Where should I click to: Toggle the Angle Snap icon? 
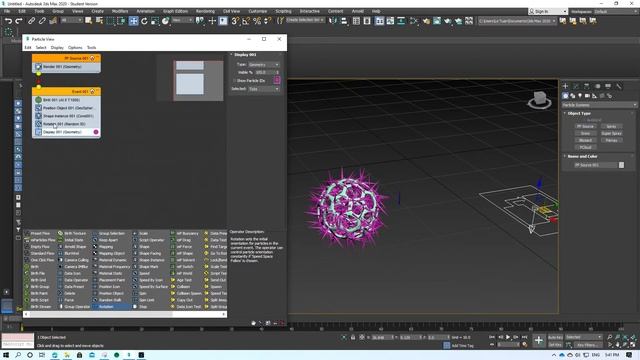[246, 20]
